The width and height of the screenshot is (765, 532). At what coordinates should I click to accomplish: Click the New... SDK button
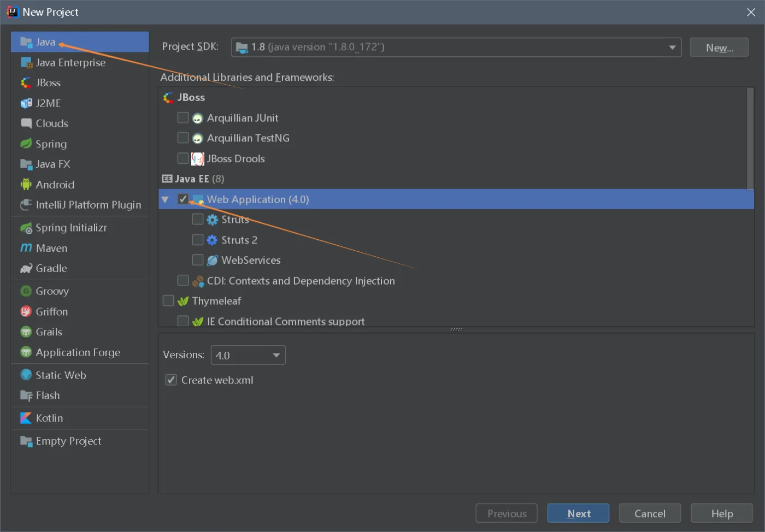coord(719,48)
